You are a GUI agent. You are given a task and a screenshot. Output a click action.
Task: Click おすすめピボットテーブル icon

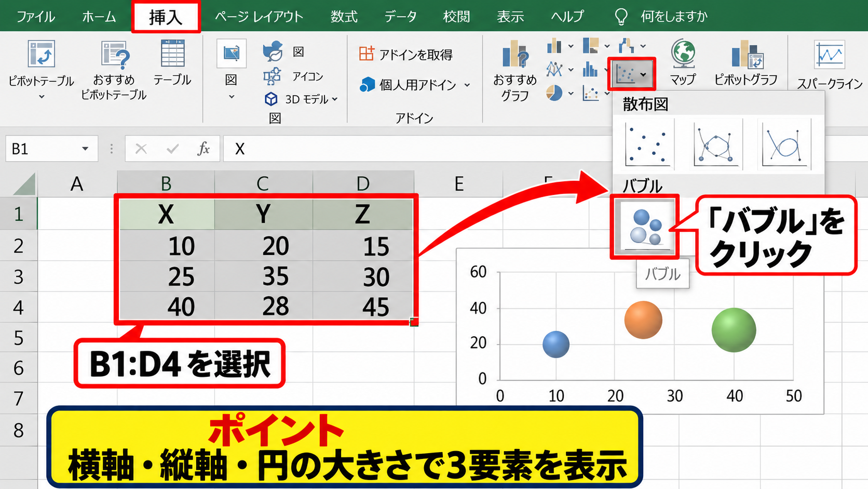[x=114, y=55]
